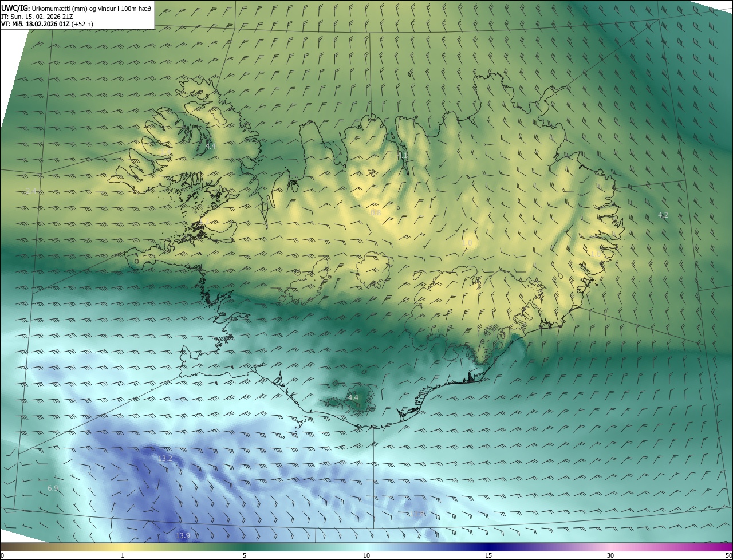Viewport: 733px width, 560px height.
Task: Click the 'VT: Mið. 18.02.2026 01Z (+52 h)' line
Action: pos(47,24)
